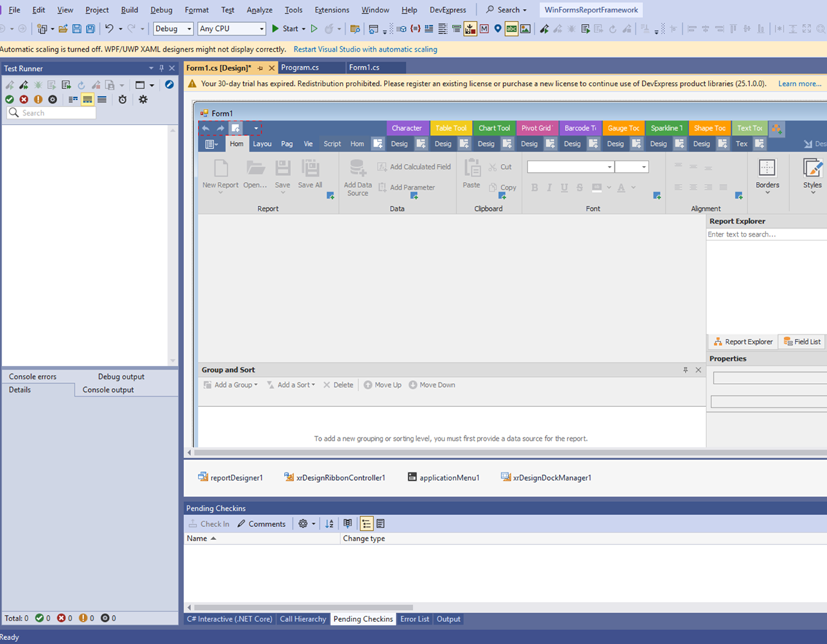Click Start Without Debugging outline play icon
827x644 pixels.
tap(314, 29)
